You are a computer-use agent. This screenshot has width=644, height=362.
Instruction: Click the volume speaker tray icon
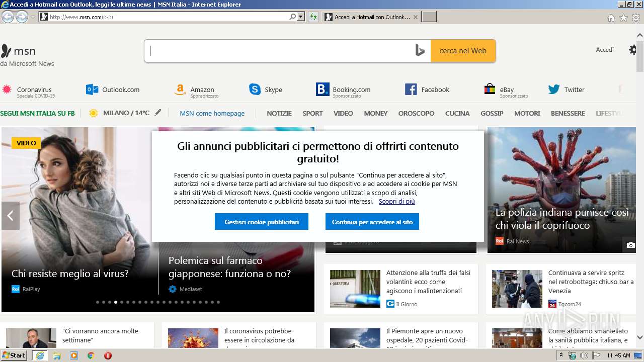[584, 355]
